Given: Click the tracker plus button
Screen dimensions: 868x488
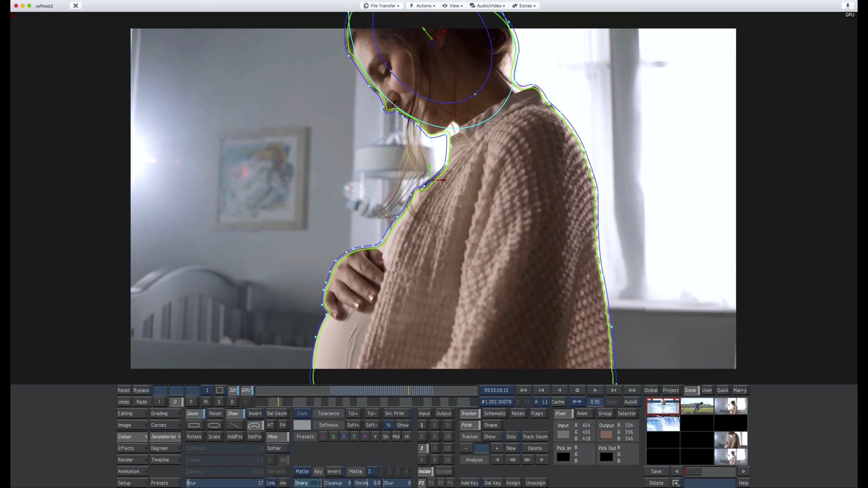Looking at the screenshot, I should (x=497, y=448).
